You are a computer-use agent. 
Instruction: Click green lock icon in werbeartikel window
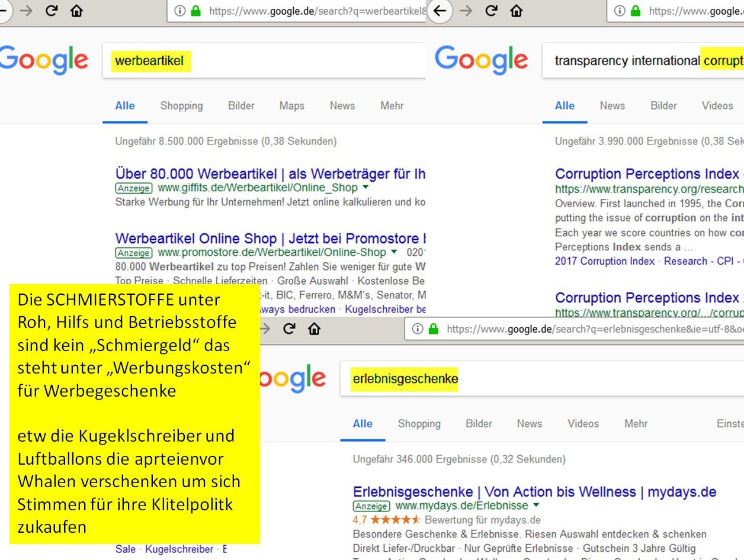[196, 11]
